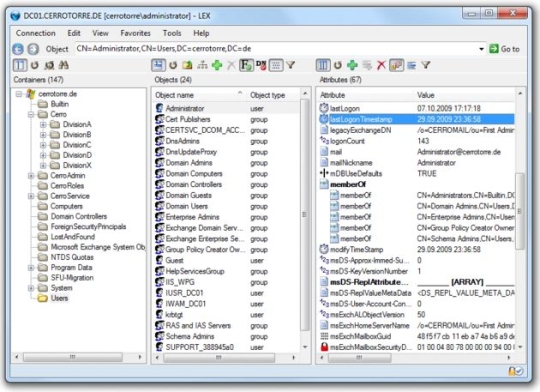The image size is (540, 392).
Task: Click the back navigation arrow
Action: [x=18, y=49]
